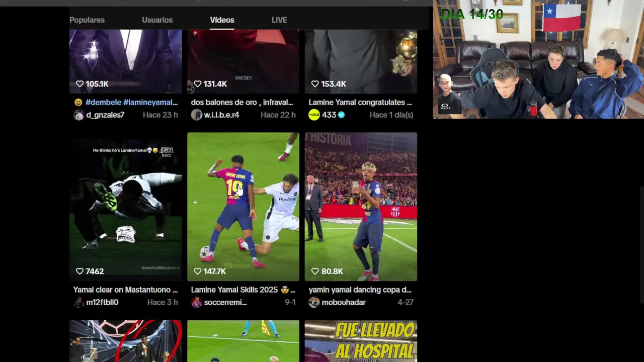Screen dimensions: 644x362
Task: Play the yamal dancing copa video
Action: (x=361, y=207)
